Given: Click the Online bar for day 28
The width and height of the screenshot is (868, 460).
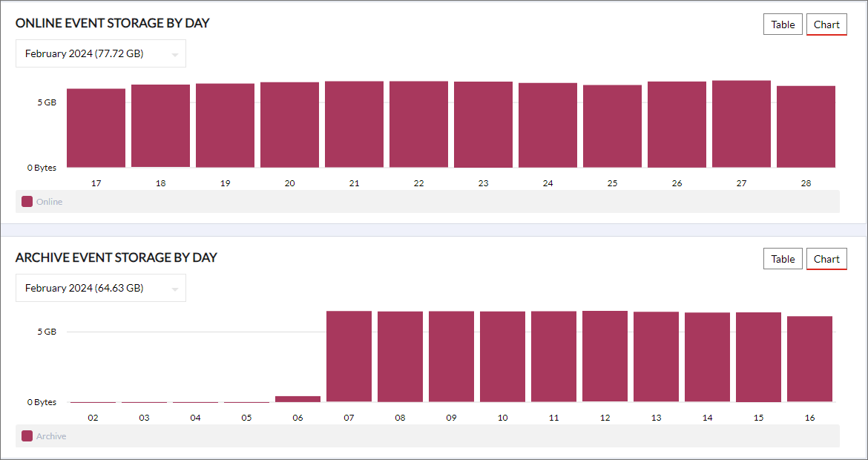Looking at the screenshot, I should tap(806, 126).
